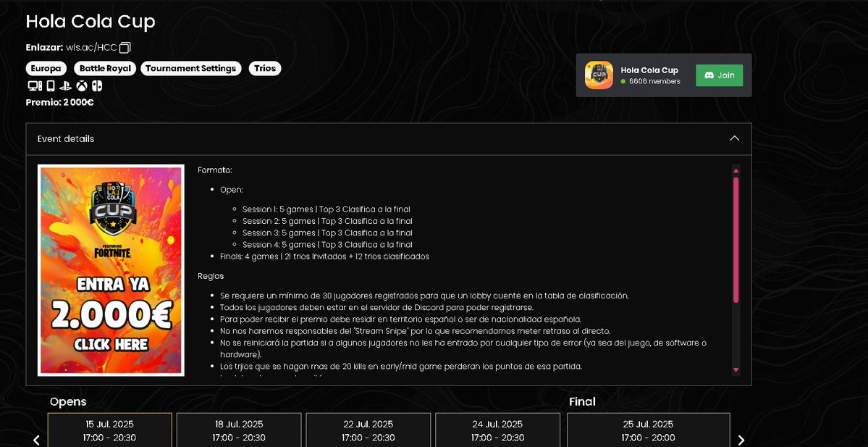Click the event details scrollbar down arrow
The height and width of the screenshot is (447, 868).
pos(736,369)
